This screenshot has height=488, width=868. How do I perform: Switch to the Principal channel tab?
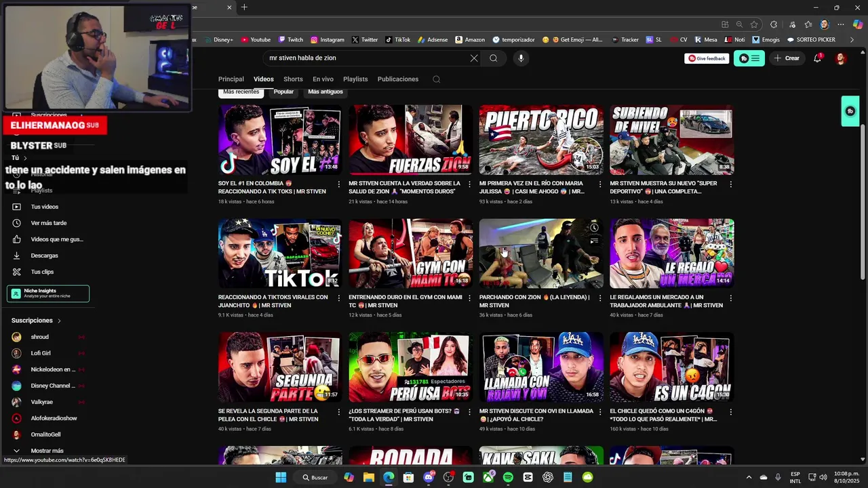click(x=231, y=79)
